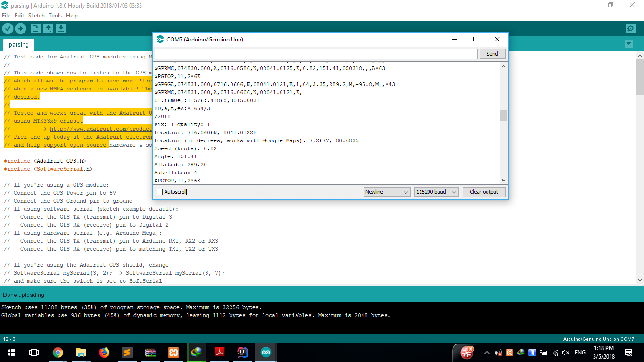Click the Verify sketch checkmark button
This screenshot has width=644, height=362.
pos(8,29)
